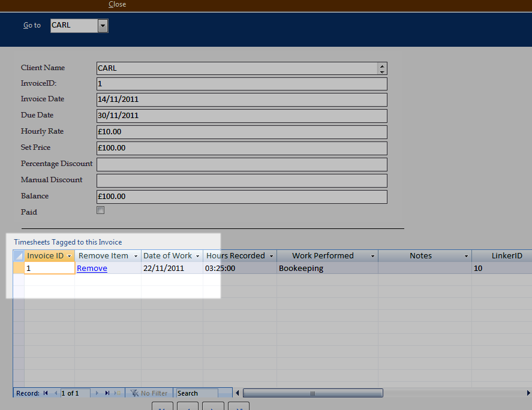Toggle the Paid checkbox
This screenshot has width=532, height=410.
click(x=100, y=210)
